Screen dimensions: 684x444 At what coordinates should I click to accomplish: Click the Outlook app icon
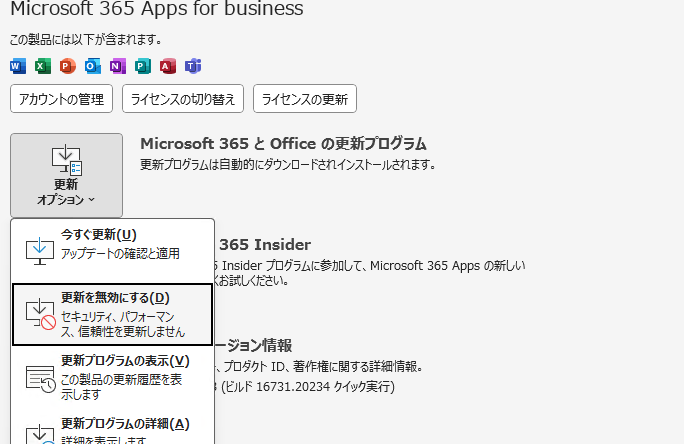click(x=92, y=66)
